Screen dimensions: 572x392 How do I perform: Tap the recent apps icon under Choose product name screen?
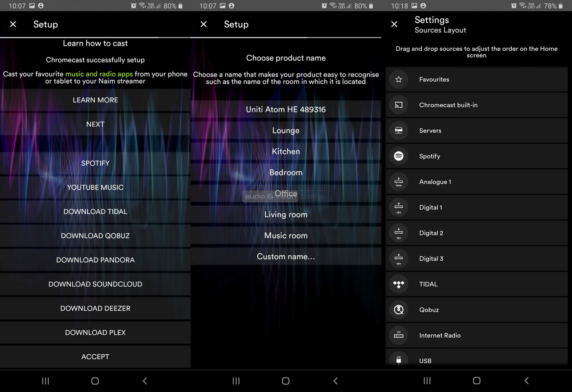pyautogui.click(x=236, y=381)
